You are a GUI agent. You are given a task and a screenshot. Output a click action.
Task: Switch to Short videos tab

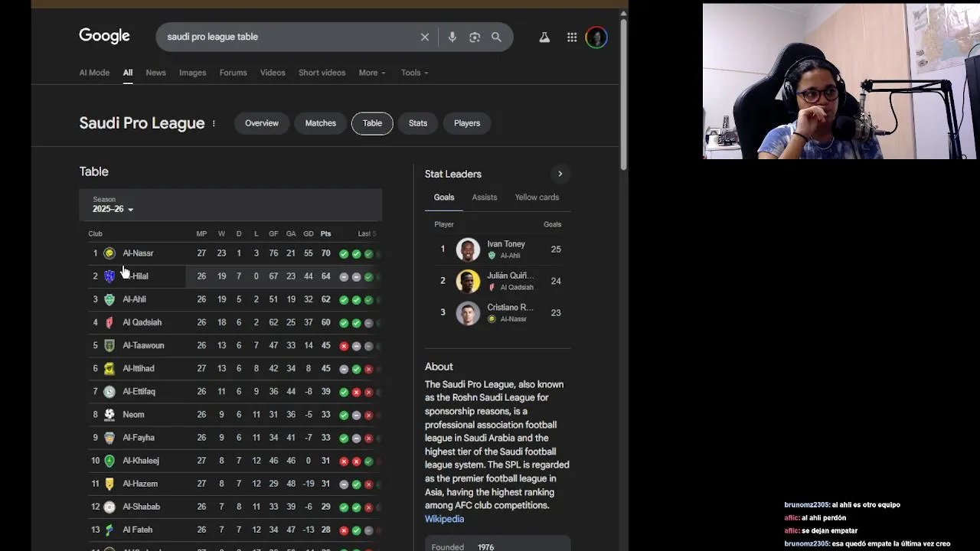[x=322, y=73]
